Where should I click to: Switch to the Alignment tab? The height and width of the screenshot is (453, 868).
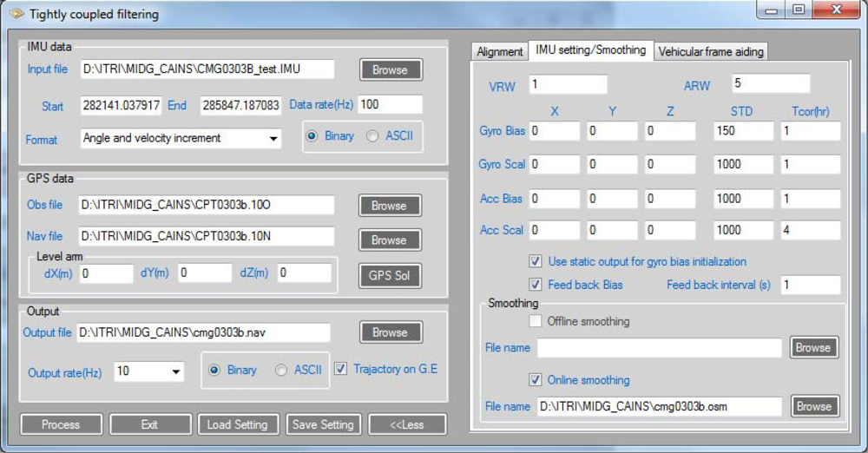pyautogui.click(x=500, y=52)
